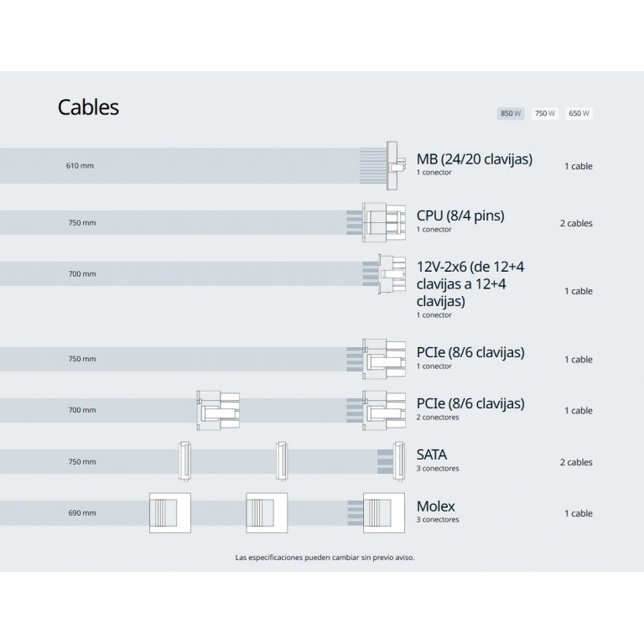Click the rightmost Molex connector icon
The height and width of the screenshot is (644, 644).
point(383,512)
